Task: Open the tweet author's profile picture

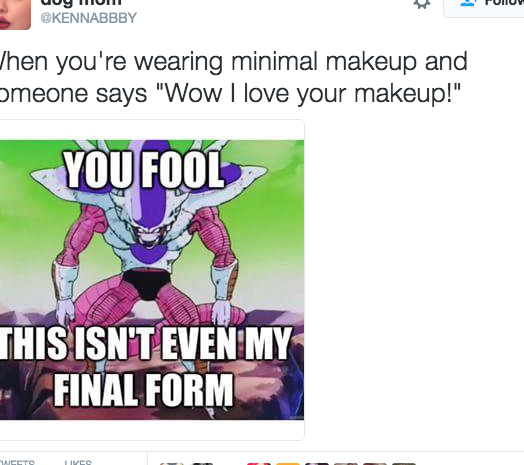Action: coord(15,14)
